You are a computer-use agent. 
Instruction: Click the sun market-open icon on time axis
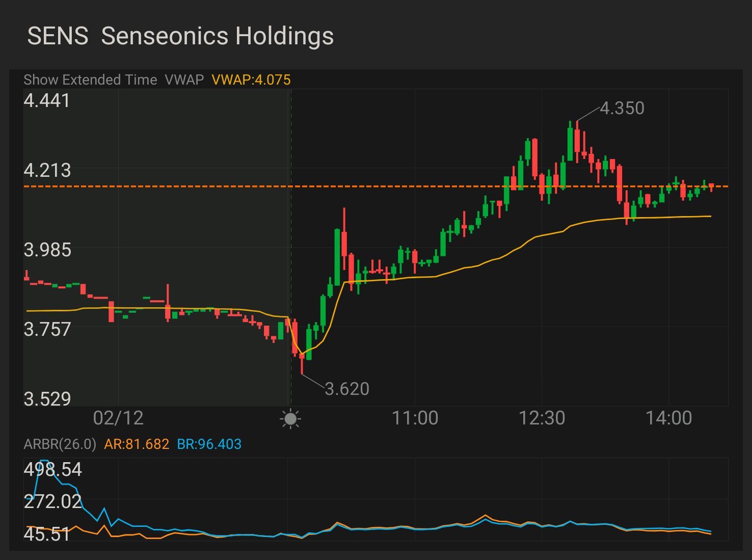(x=290, y=419)
